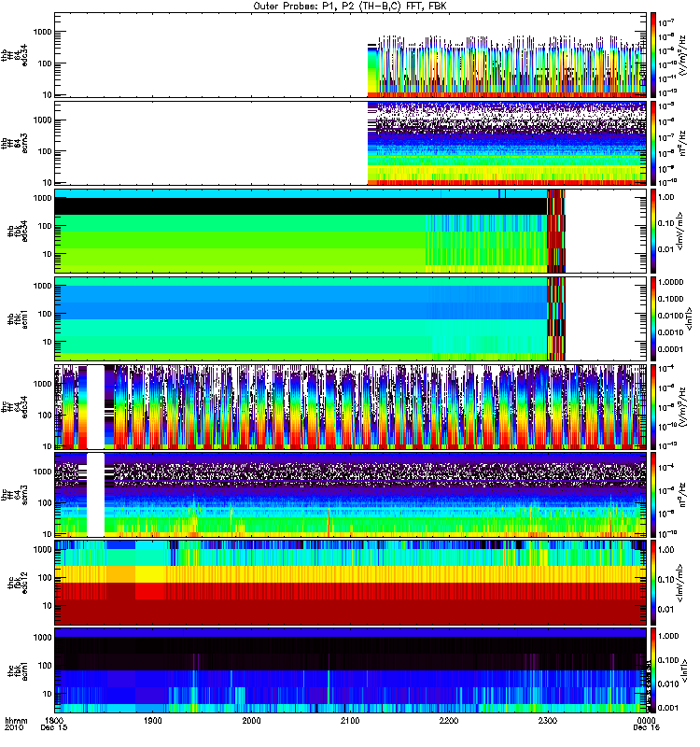Click the '1.0000' color scale value of thb fbk scm1

tap(670, 282)
